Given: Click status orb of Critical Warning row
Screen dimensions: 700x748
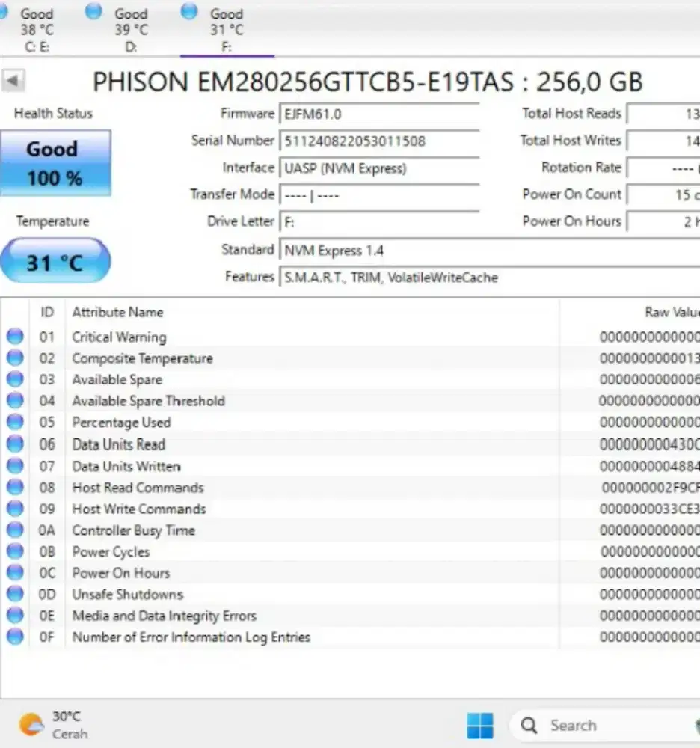Looking at the screenshot, I should click(15, 337).
